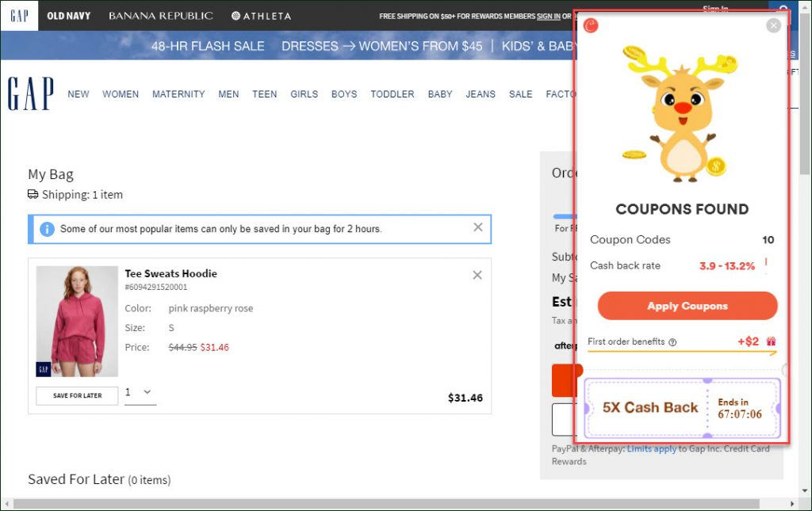Open the Tee Sweats Hoodie product image

(77, 321)
